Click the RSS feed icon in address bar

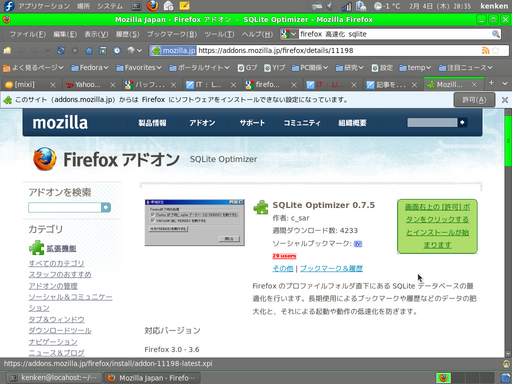(485, 50)
